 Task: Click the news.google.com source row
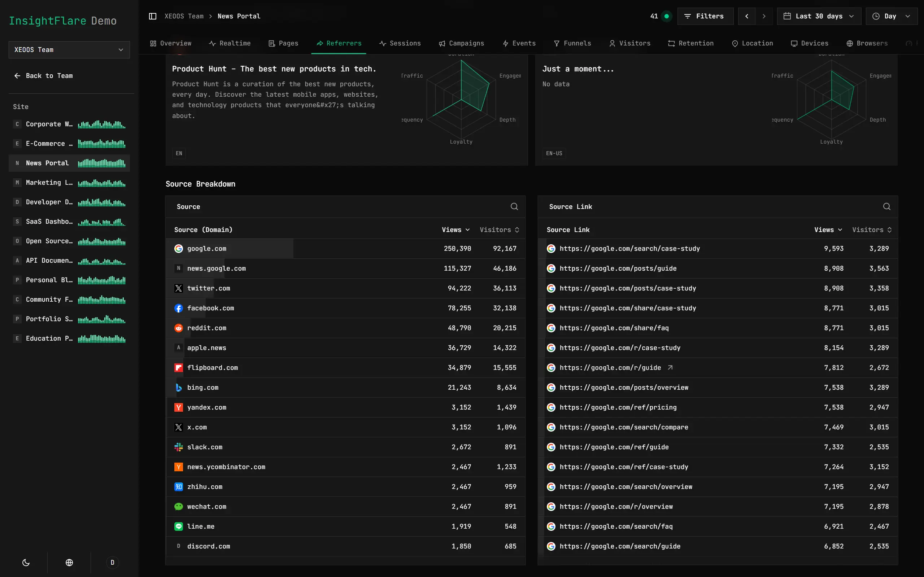[x=345, y=269]
